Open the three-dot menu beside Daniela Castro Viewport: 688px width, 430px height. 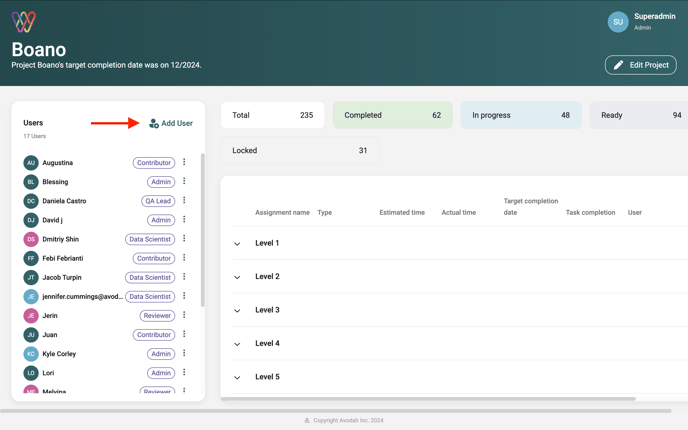pyautogui.click(x=184, y=201)
